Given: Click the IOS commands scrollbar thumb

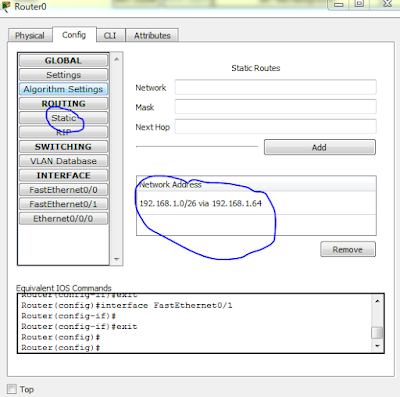Looking at the screenshot, I should 377,333.
